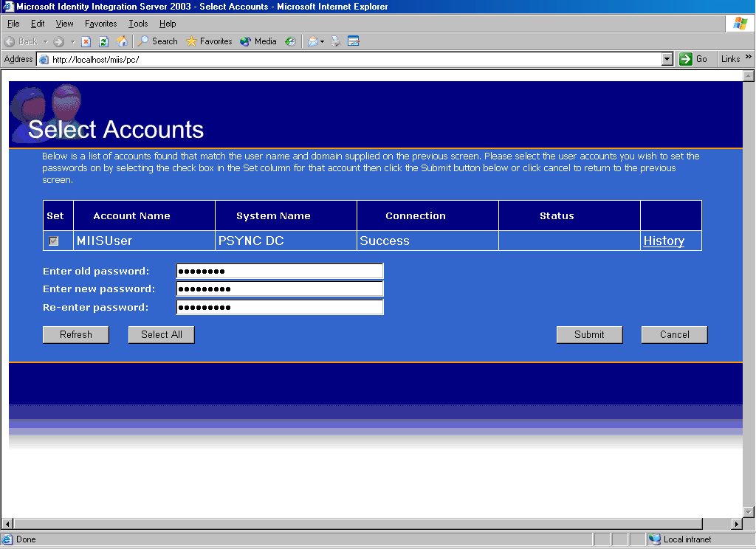The height and width of the screenshot is (549, 756).
Task: Open the Favorites menu
Action: click(x=100, y=24)
